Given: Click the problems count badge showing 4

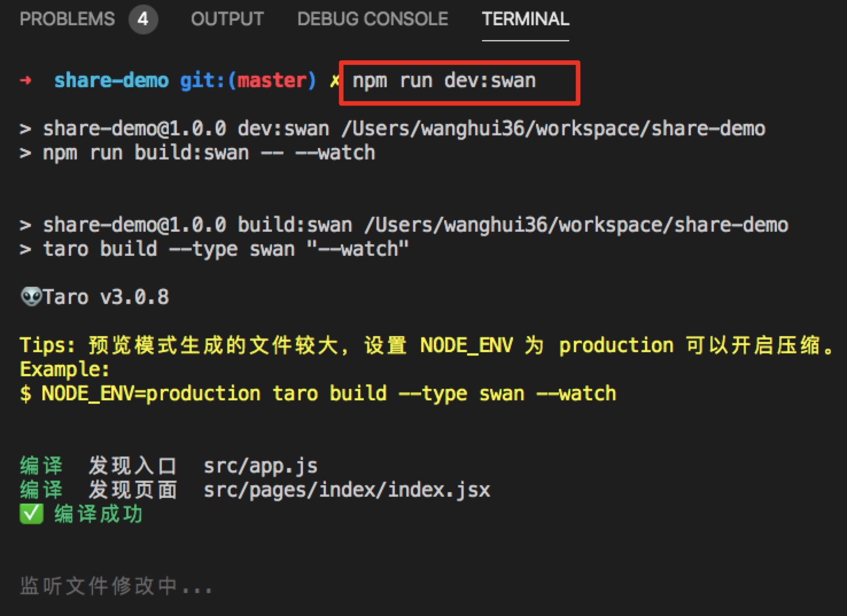Looking at the screenshot, I should [x=143, y=19].
